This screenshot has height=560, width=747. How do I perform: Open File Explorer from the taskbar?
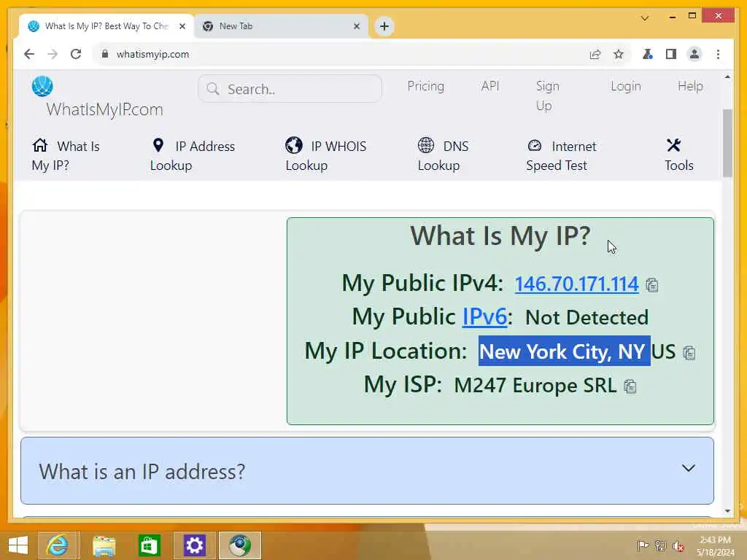[x=104, y=545]
